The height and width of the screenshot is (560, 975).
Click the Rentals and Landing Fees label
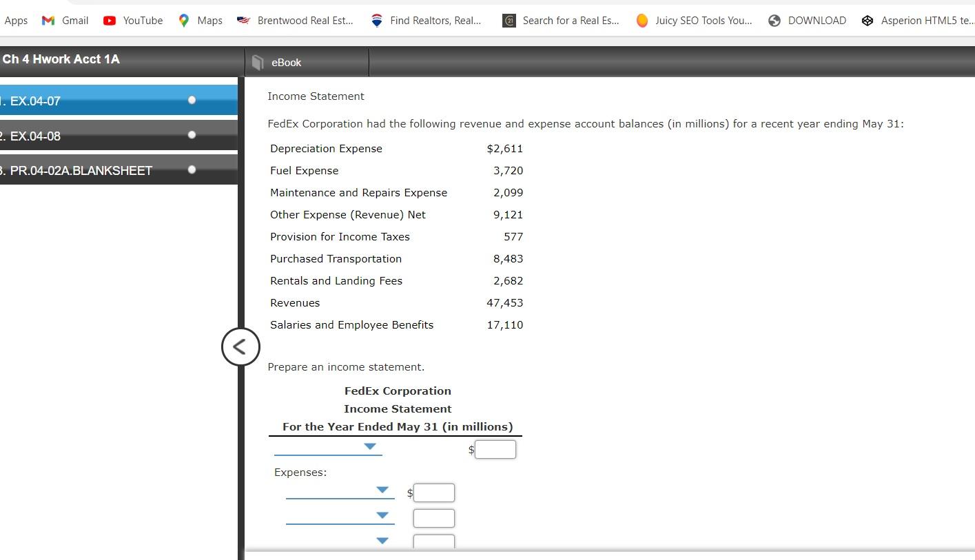click(336, 281)
